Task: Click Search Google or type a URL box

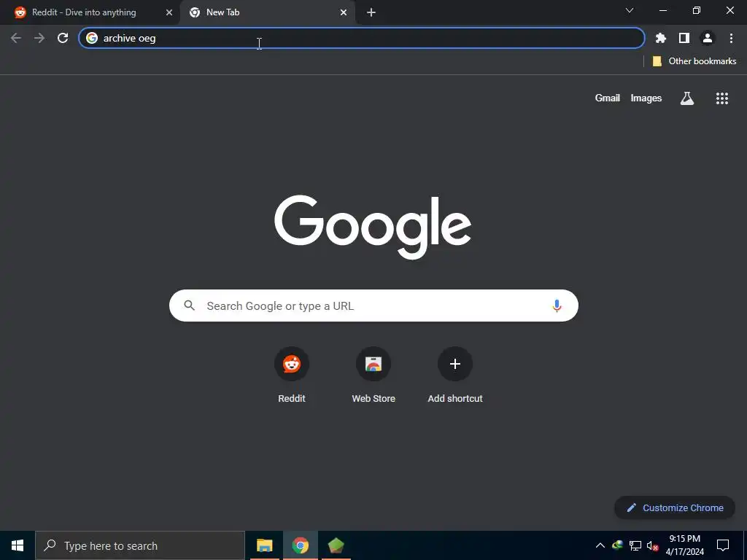Action: pos(373,306)
